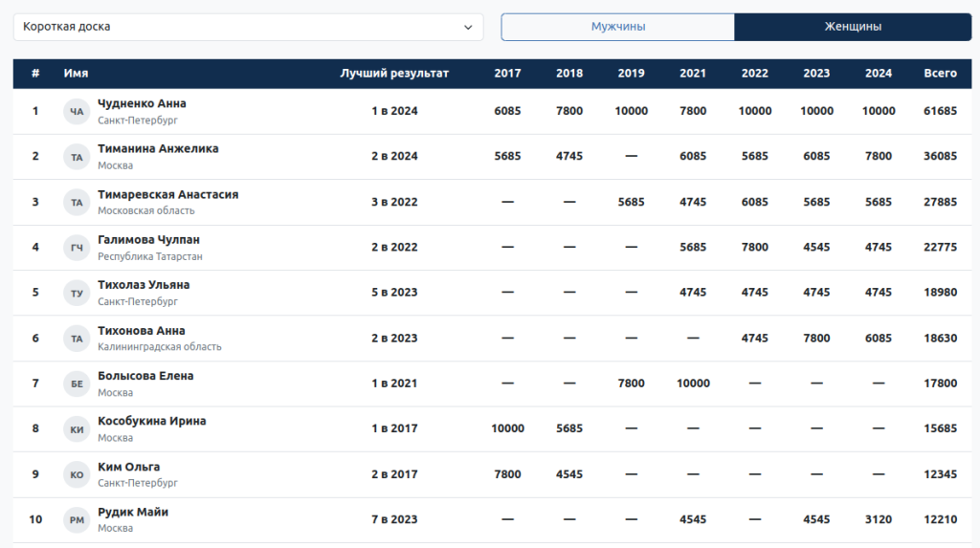Click the БЕ avatar for Болысова Елена

click(77, 384)
